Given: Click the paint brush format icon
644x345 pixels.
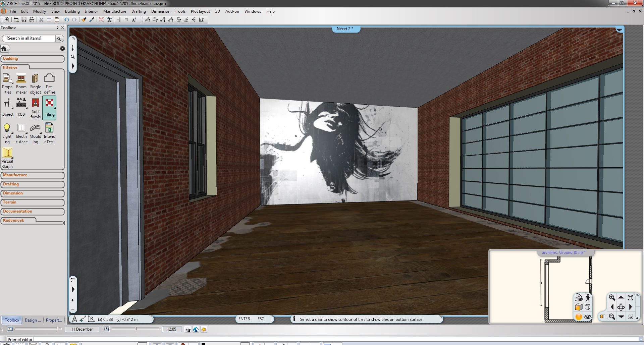Looking at the screenshot, I should [84, 20].
